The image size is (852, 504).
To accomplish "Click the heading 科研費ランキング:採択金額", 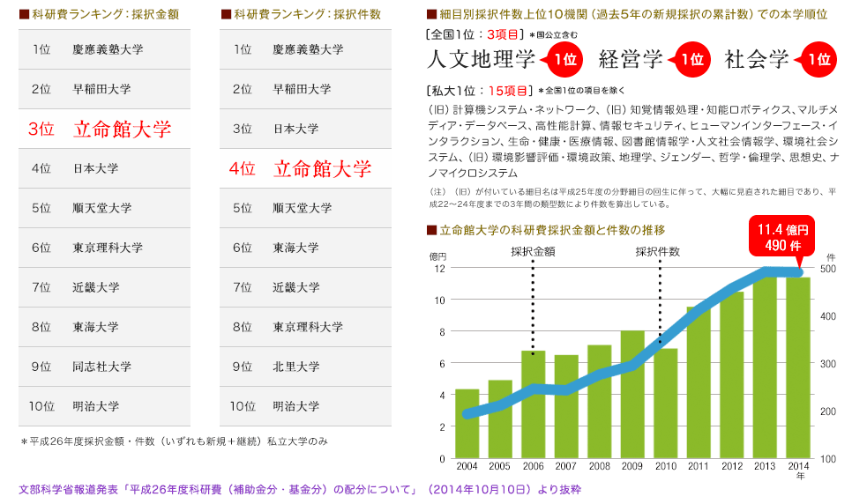I will pos(100,14).
